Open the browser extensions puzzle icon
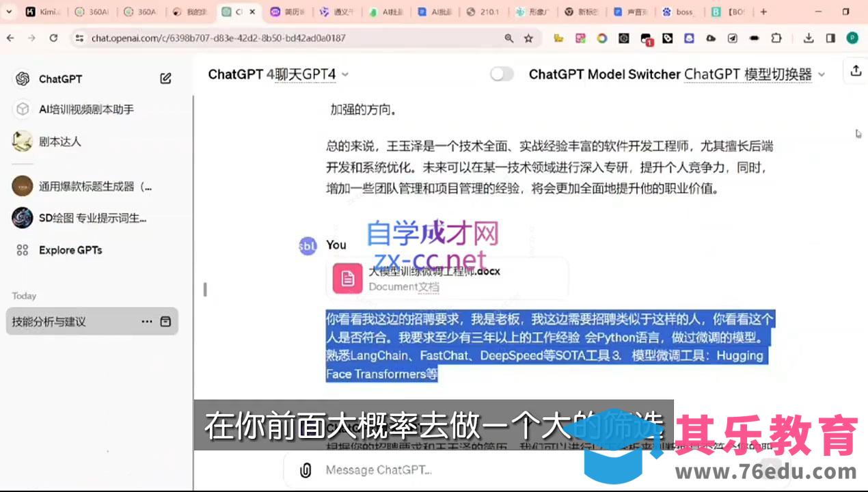The height and width of the screenshot is (492, 868). pos(776,38)
